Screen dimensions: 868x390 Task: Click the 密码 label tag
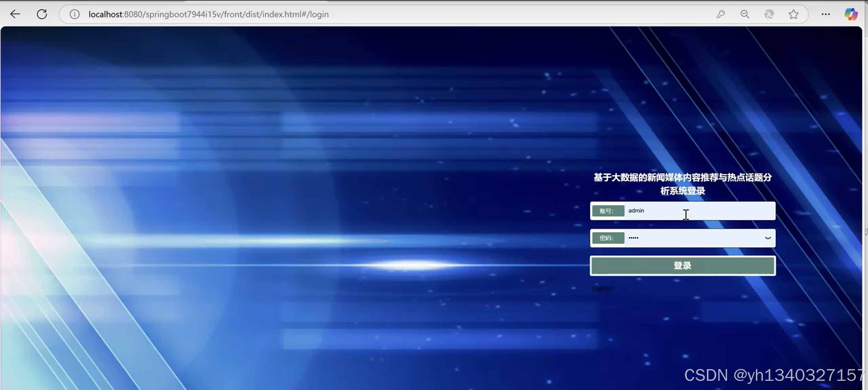pos(608,238)
